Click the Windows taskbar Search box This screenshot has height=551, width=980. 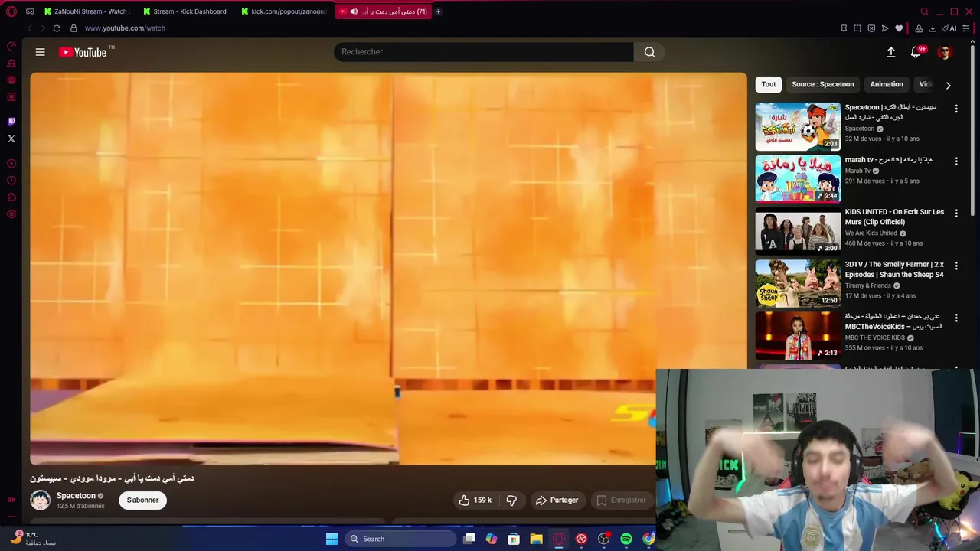click(400, 539)
